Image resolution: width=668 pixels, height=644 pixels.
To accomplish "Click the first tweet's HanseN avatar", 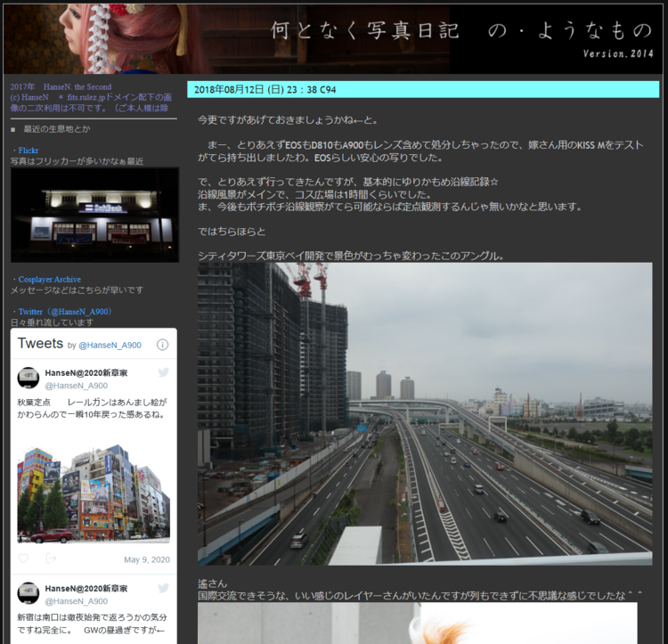I will (x=29, y=378).
